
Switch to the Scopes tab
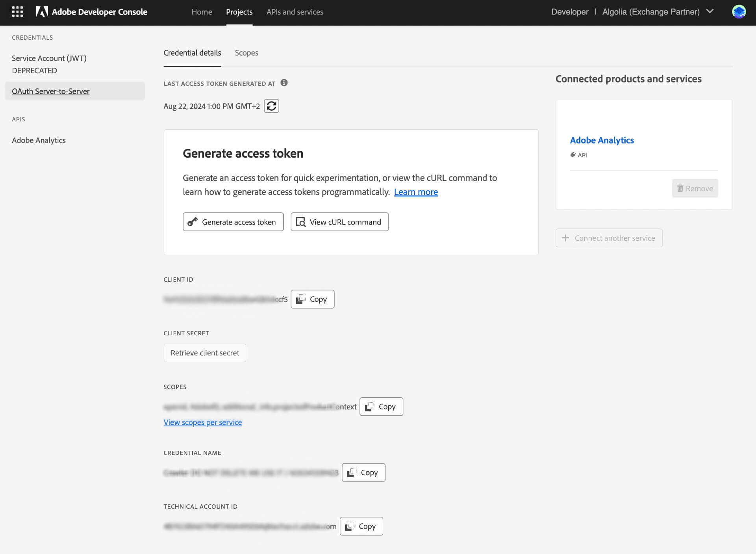click(x=246, y=53)
